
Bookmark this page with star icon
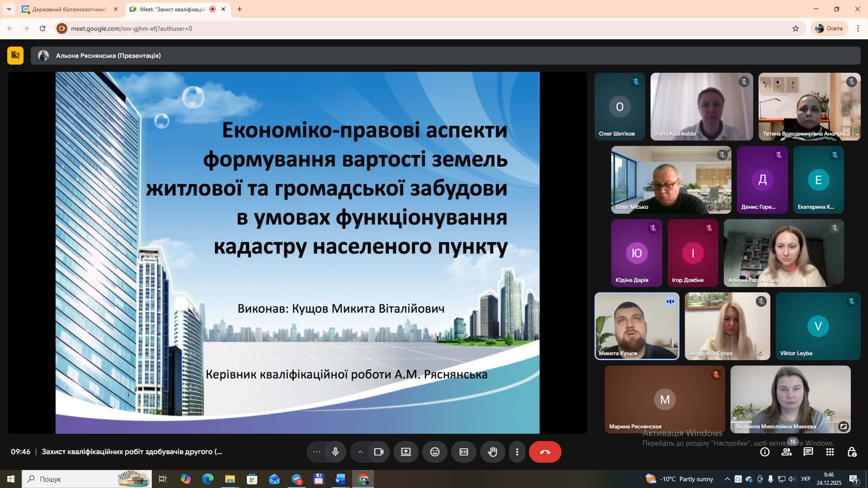tap(796, 28)
